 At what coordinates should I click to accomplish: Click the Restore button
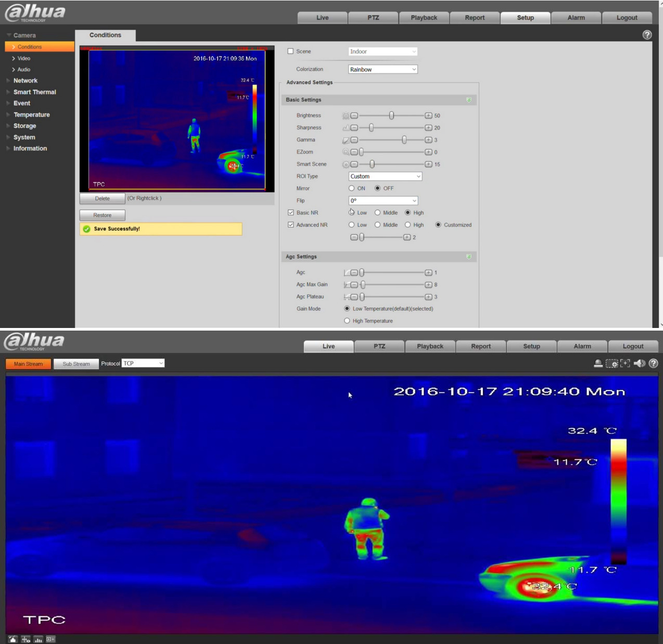pos(102,215)
